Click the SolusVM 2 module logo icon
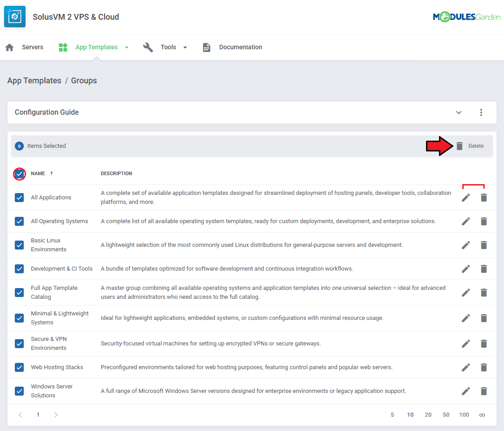This screenshot has height=431, width=504. tap(15, 17)
